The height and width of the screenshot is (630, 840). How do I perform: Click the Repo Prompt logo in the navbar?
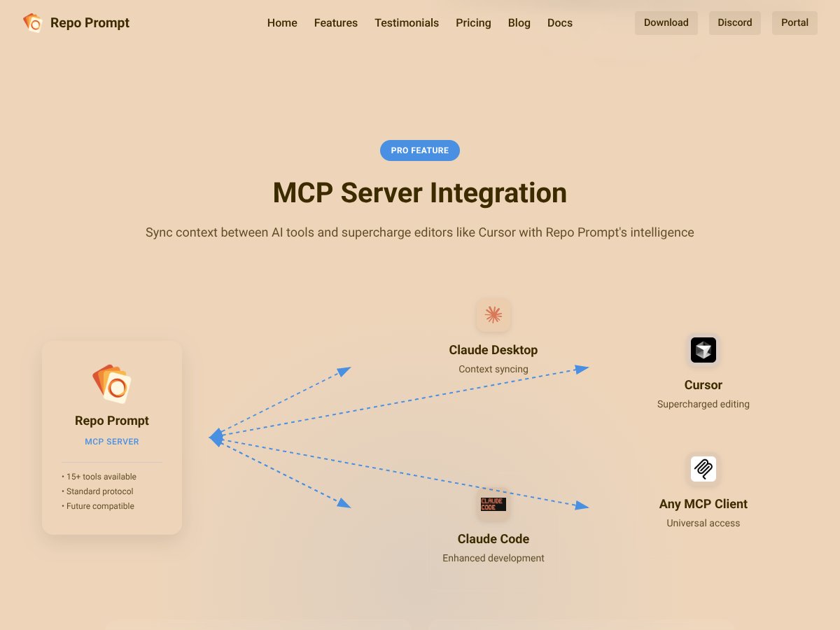click(76, 22)
